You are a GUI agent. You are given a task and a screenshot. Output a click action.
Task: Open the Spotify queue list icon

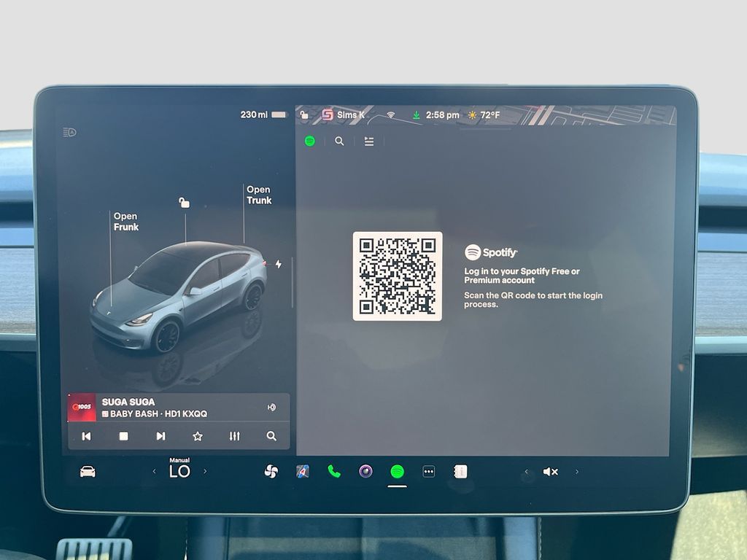coord(369,141)
